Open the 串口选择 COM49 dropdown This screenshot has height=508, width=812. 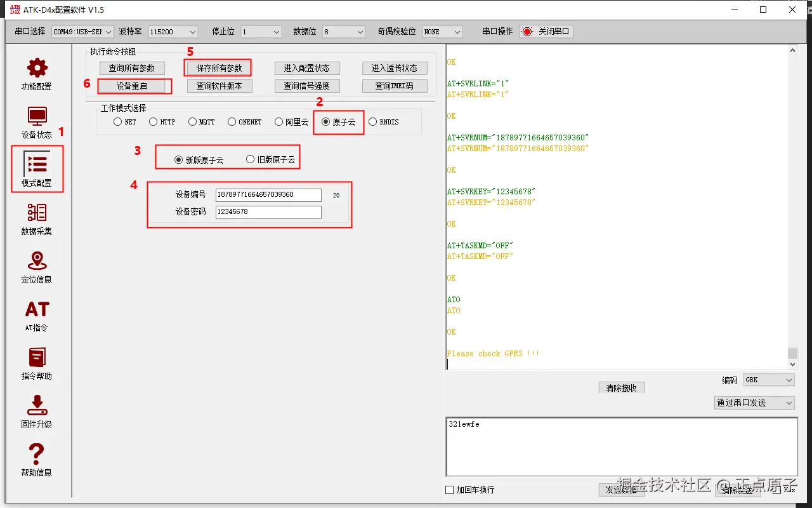tap(82, 32)
